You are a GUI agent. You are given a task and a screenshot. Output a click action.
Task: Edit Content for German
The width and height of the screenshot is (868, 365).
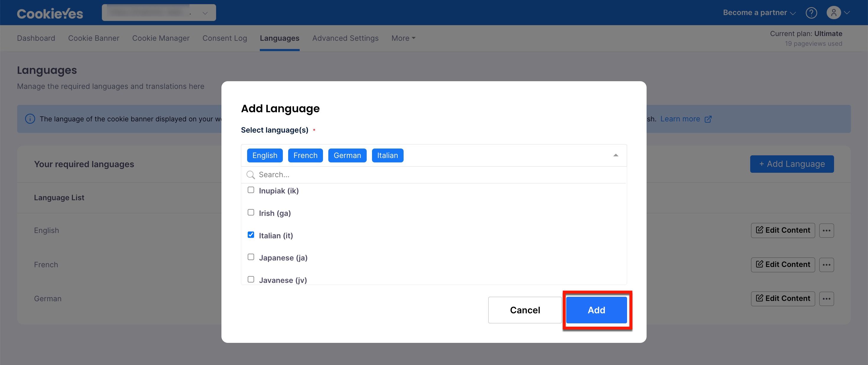(783, 299)
